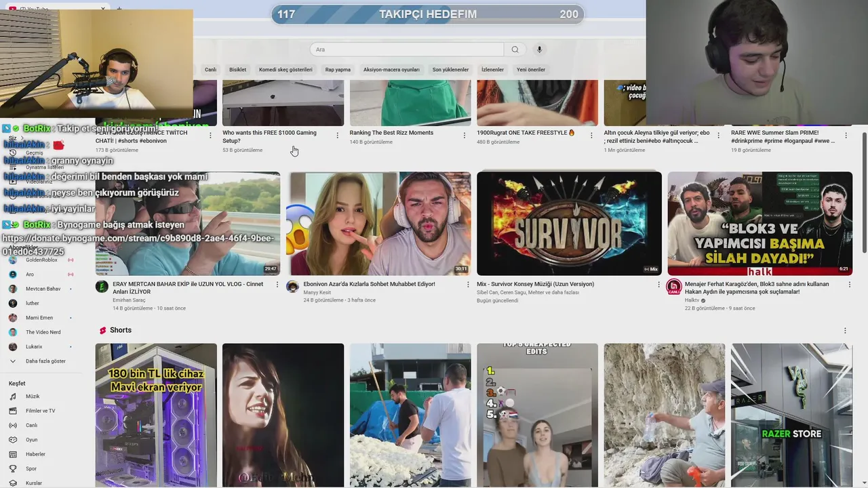Click the TAKIPÇI HEDEFIM follower goal bar
868x488 pixels.
click(427, 14)
